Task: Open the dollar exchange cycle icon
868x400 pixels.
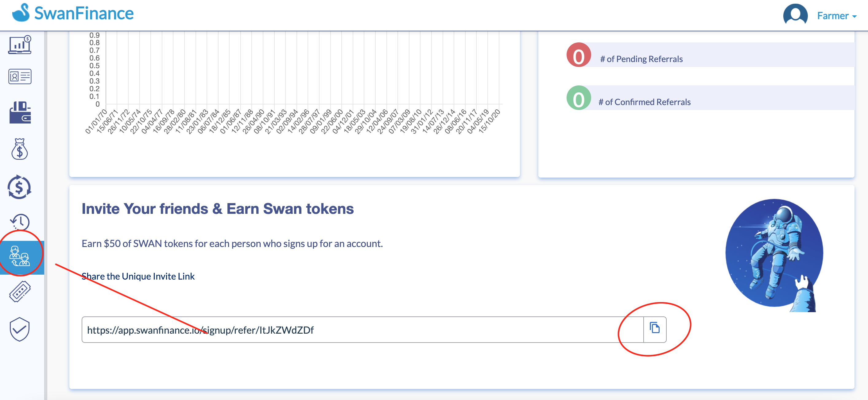Action: point(20,187)
